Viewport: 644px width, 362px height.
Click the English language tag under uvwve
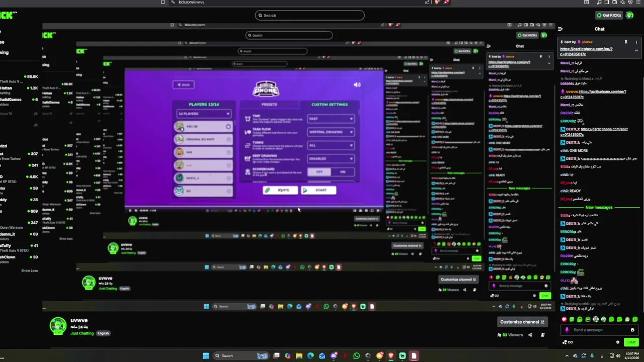[x=103, y=333]
